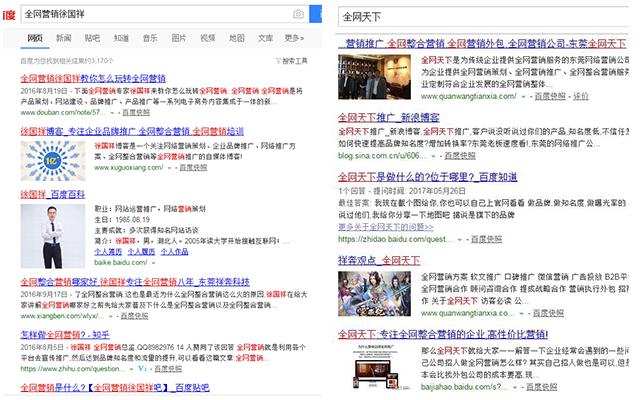The image size is (644, 400).
Task: Click the blue sunburst blog thumbnail
Action: [53, 161]
